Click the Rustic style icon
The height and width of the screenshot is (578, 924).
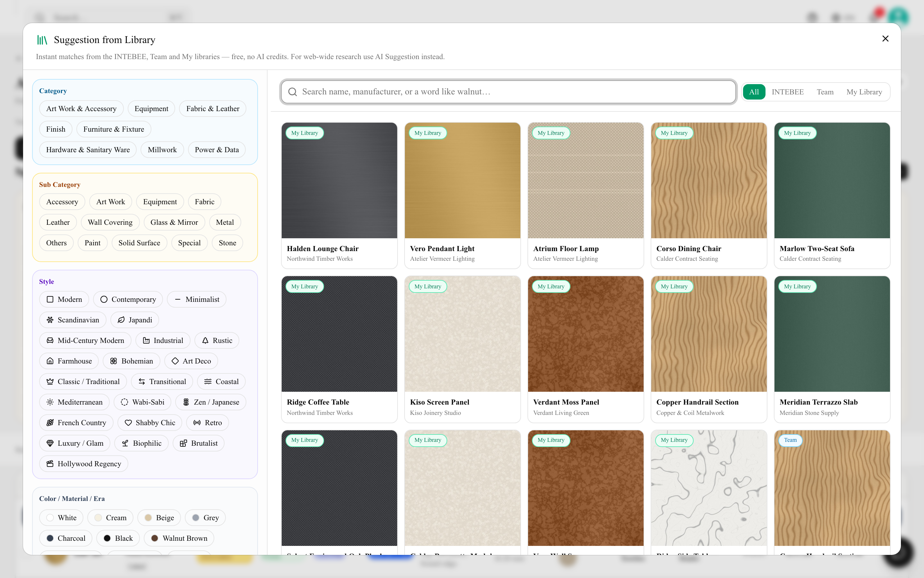tap(205, 341)
